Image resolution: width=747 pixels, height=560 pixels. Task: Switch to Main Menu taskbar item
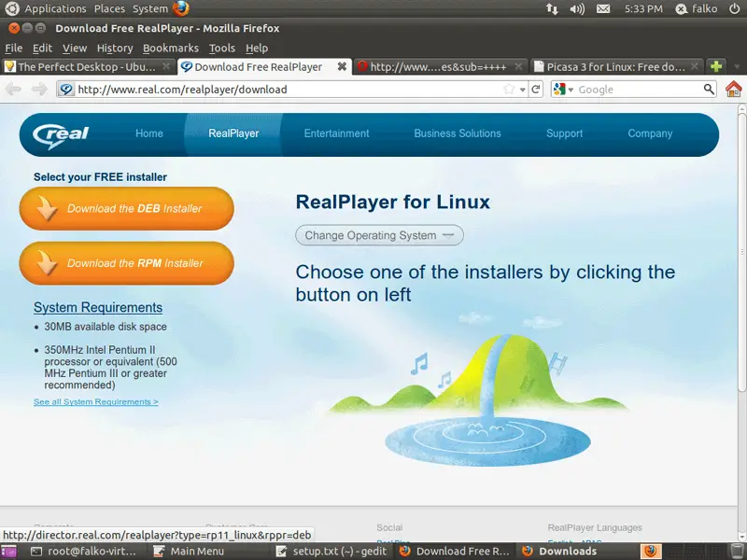[190, 552]
